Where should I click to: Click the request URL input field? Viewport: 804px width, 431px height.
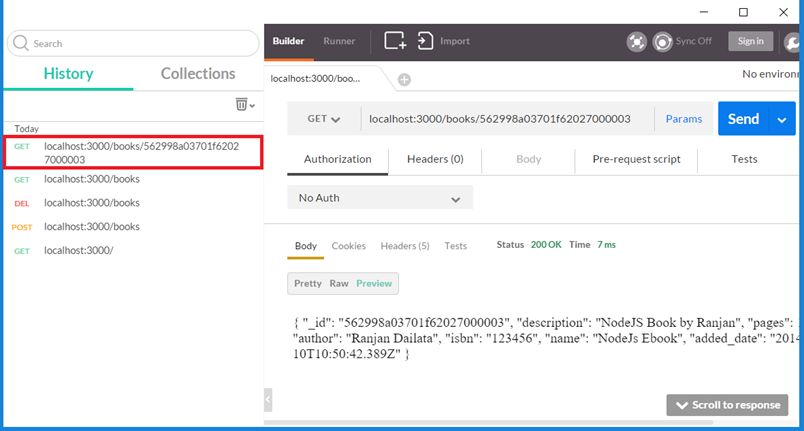(507, 119)
